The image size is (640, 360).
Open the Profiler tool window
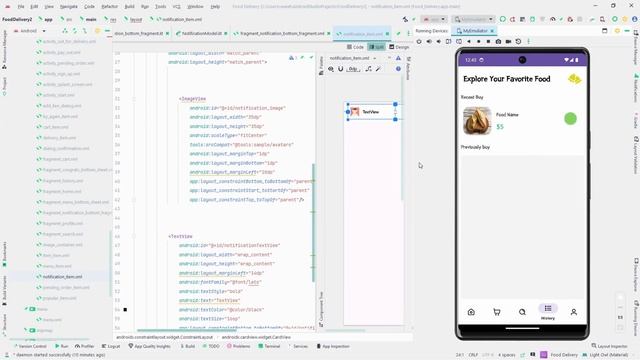[x=84, y=346]
